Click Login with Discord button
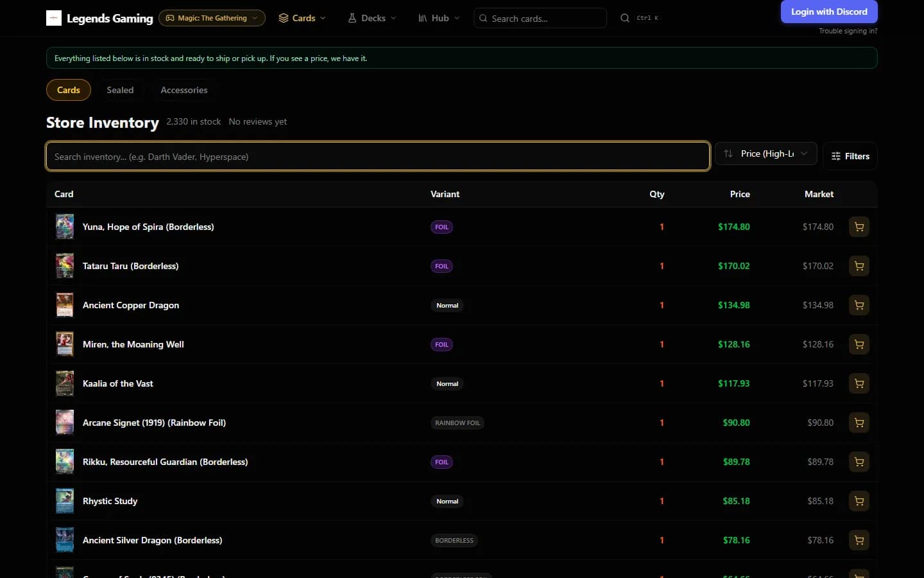Screen dimensions: 924x578 coord(829,12)
